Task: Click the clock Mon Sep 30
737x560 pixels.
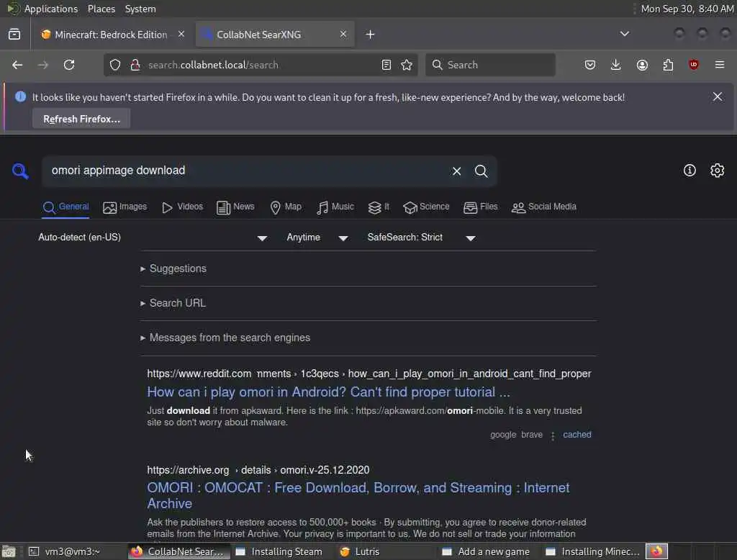Action: [x=687, y=9]
